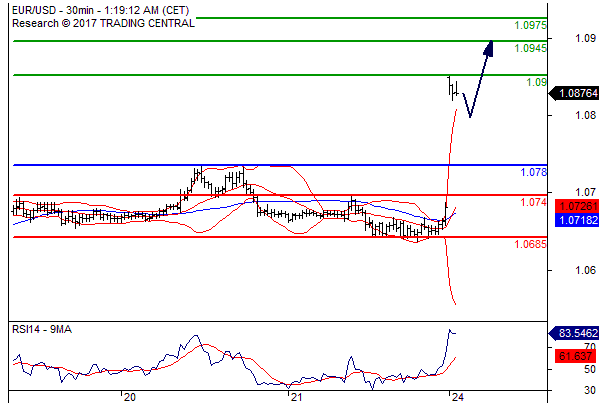Click the 1.09 price axis label on right scale
The width and height of the screenshot is (616, 414).
tap(585, 38)
